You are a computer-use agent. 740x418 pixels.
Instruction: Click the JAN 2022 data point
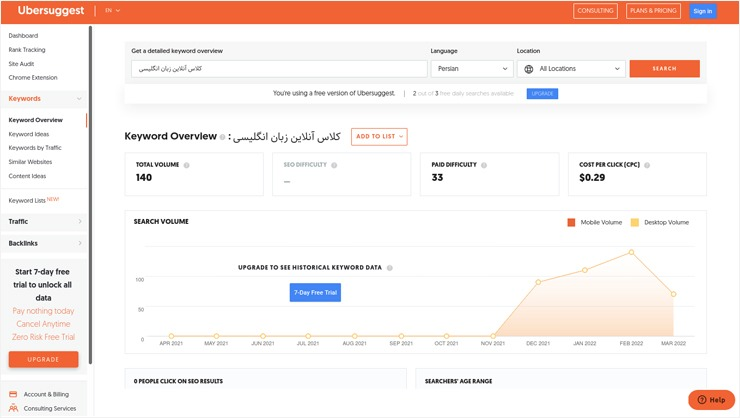coord(585,270)
